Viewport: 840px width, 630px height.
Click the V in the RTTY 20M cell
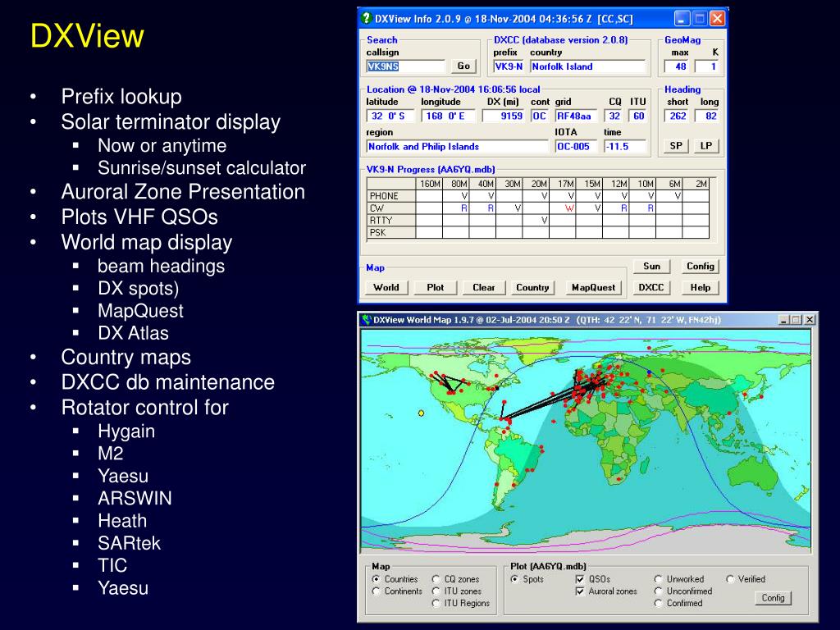click(545, 220)
